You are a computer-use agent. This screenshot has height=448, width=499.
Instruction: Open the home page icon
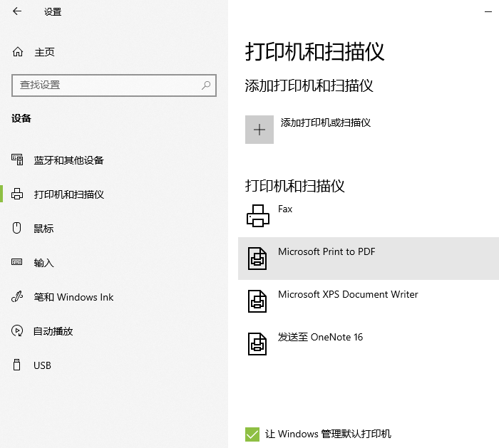(x=18, y=51)
